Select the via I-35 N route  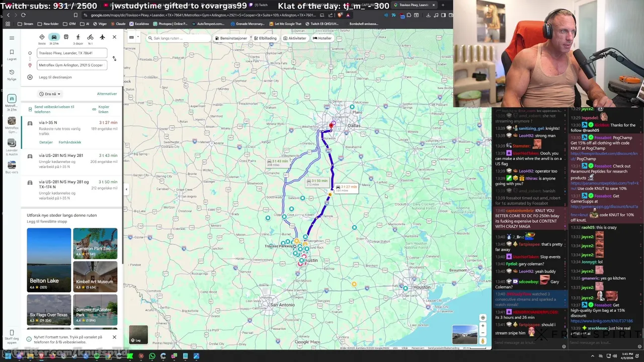click(71, 132)
